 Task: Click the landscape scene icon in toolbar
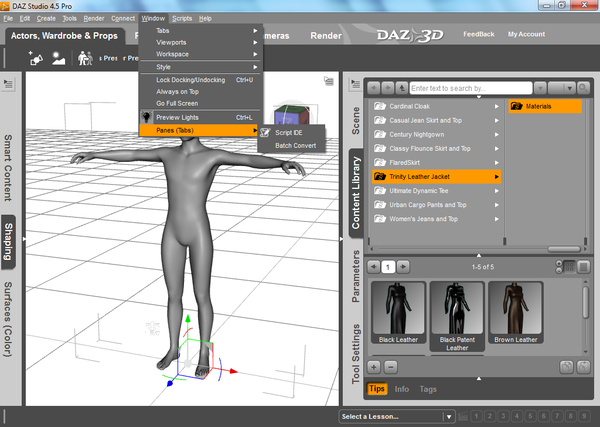pyautogui.click(x=59, y=59)
